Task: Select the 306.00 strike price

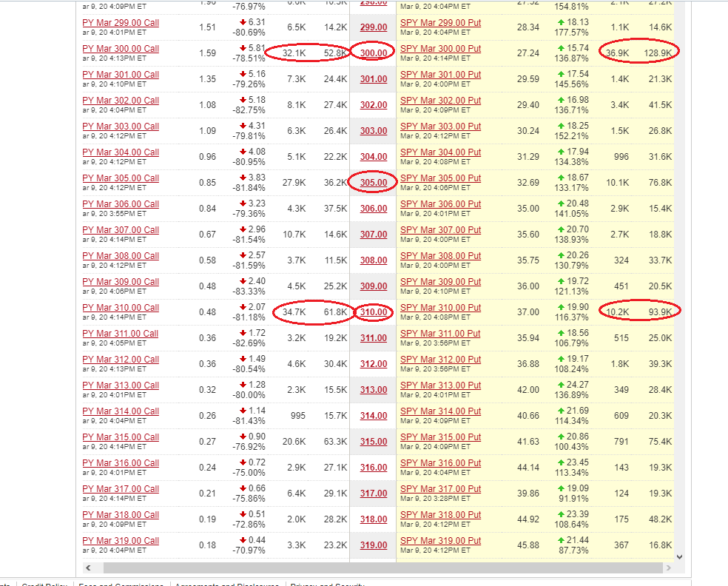Action: coord(374,209)
